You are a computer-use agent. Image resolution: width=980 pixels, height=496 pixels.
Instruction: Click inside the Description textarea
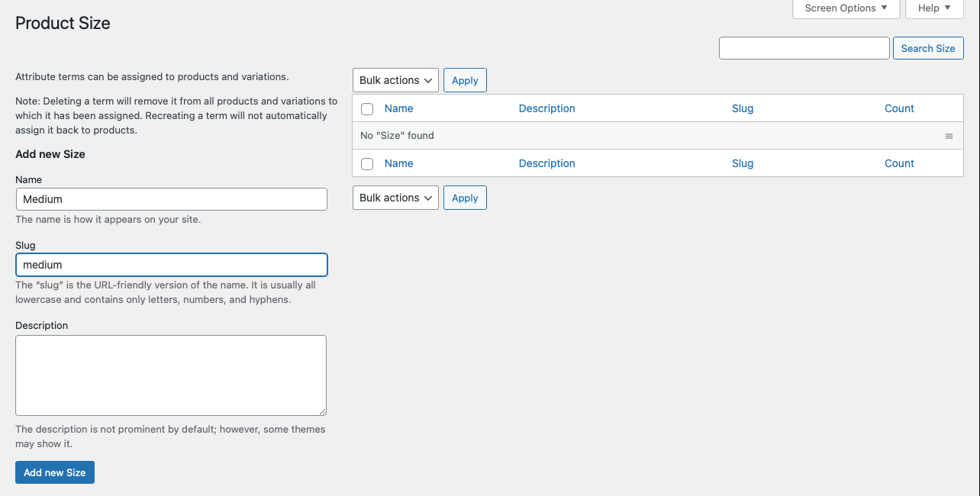tap(171, 374)
